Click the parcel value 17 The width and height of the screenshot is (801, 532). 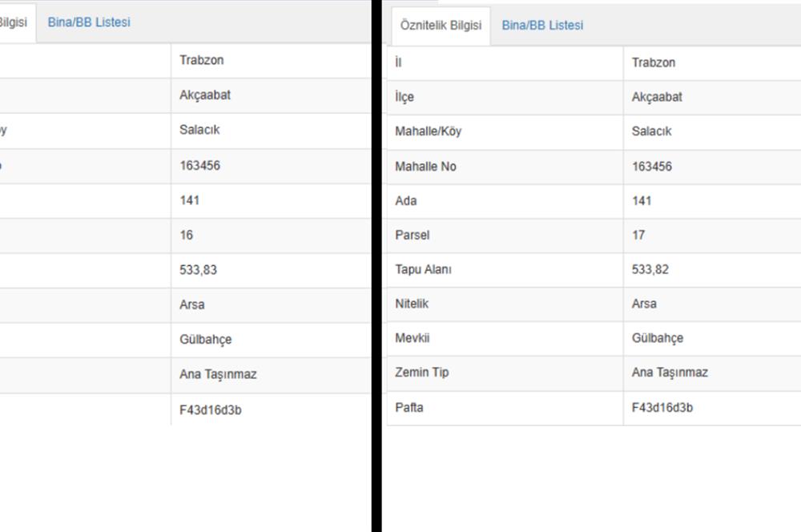(x=638, y=236)
